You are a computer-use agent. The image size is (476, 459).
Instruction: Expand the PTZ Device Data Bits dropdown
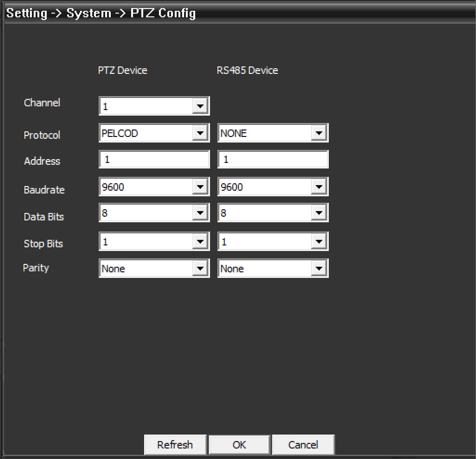pyautogui.click(x=200, y=213)
